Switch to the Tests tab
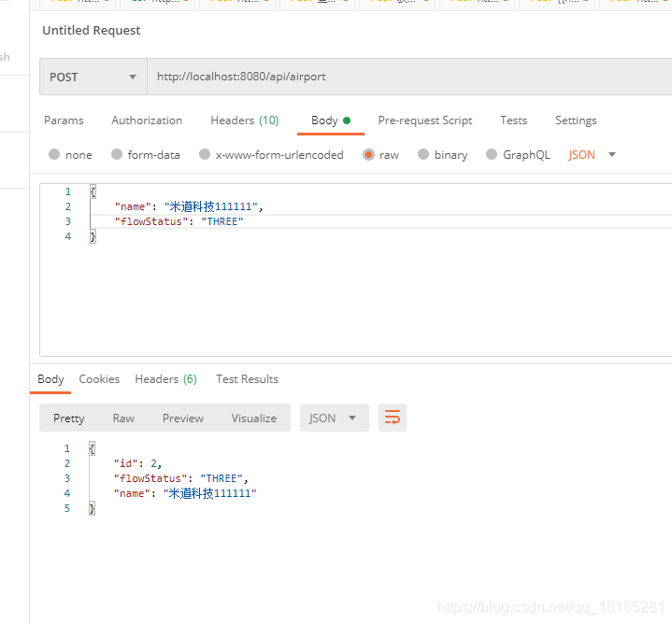672x624 pixels. point(513,121)
